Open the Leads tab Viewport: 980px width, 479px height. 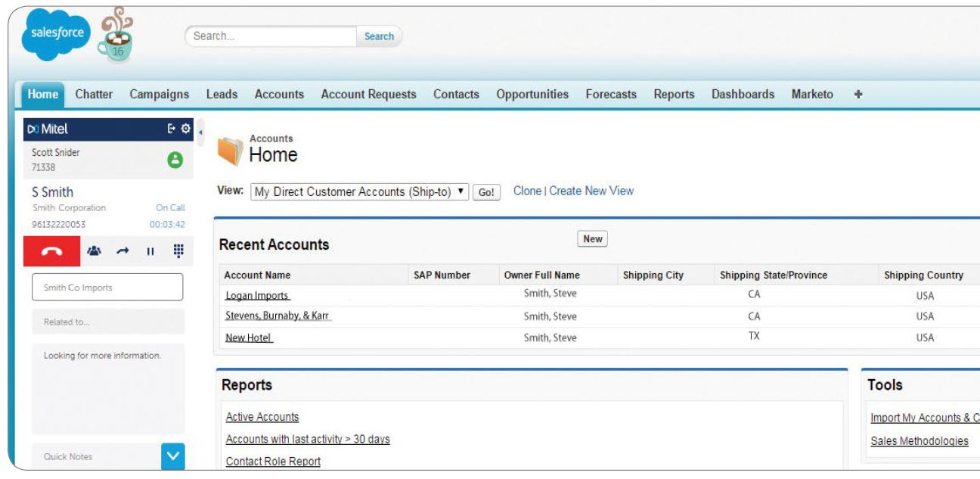click(x=222, y=95)
